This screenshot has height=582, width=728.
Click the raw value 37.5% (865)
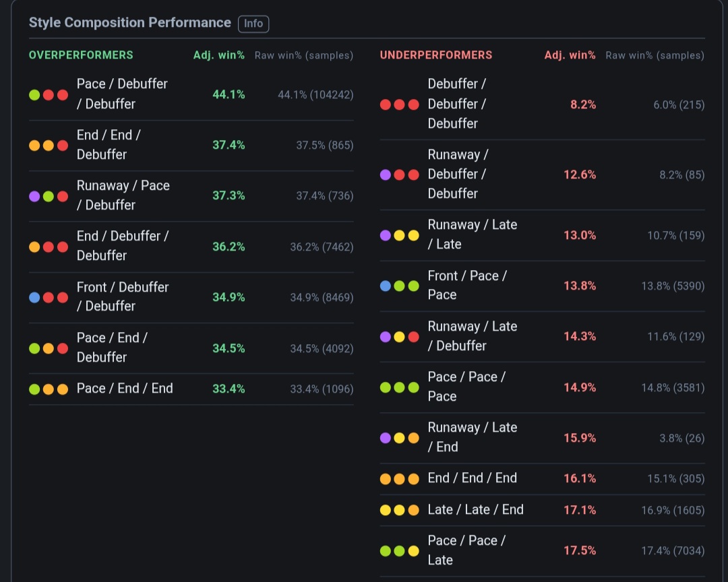(325, 145)
